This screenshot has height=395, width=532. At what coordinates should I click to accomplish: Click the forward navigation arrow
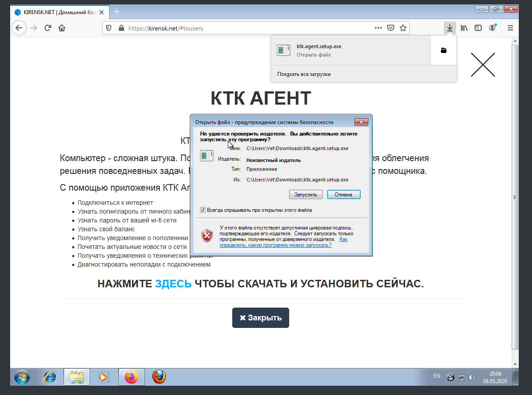[x=34, y=28]
